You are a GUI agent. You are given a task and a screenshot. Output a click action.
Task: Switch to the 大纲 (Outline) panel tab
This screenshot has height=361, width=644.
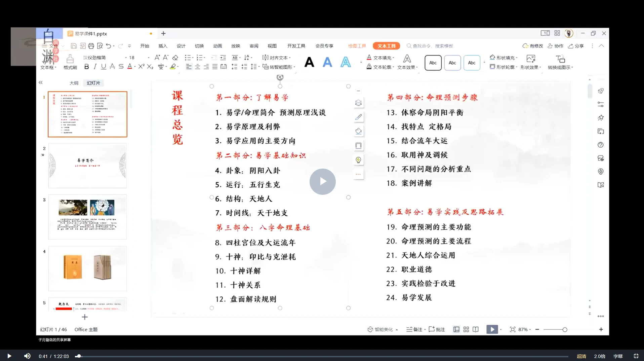74,83
